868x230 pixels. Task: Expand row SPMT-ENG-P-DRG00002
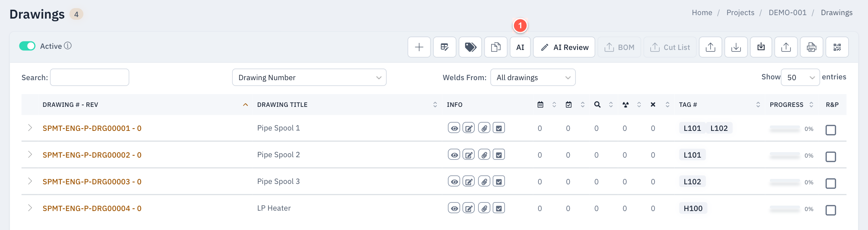click(x=30, y=154)
